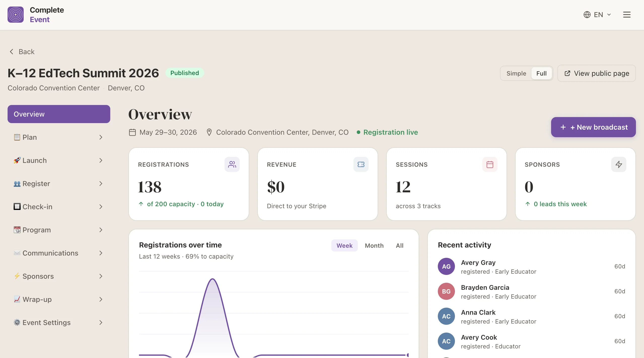Open the EN language dropdown
The image size is (644, 358).
coord(597,15)
